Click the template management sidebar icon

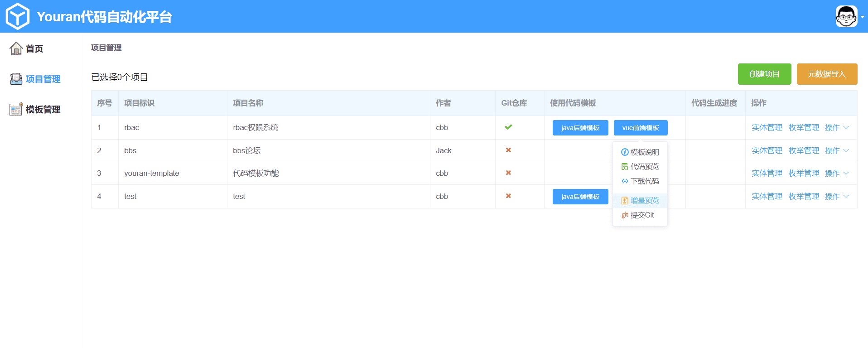click(x=16, y=109)
